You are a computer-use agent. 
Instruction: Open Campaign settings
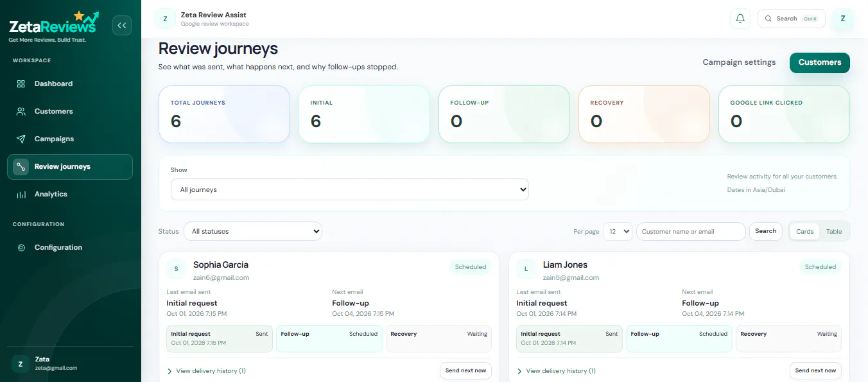pyautogui.click(x=739, y=63)
